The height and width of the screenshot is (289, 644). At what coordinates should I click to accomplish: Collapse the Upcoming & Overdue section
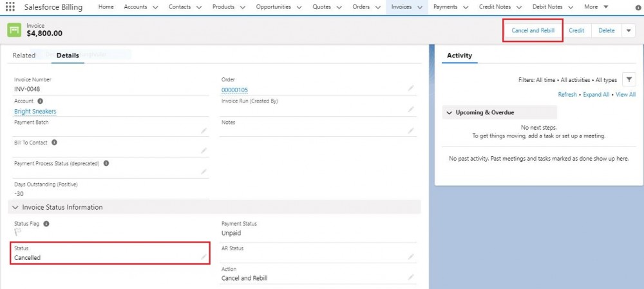point(450,112)
